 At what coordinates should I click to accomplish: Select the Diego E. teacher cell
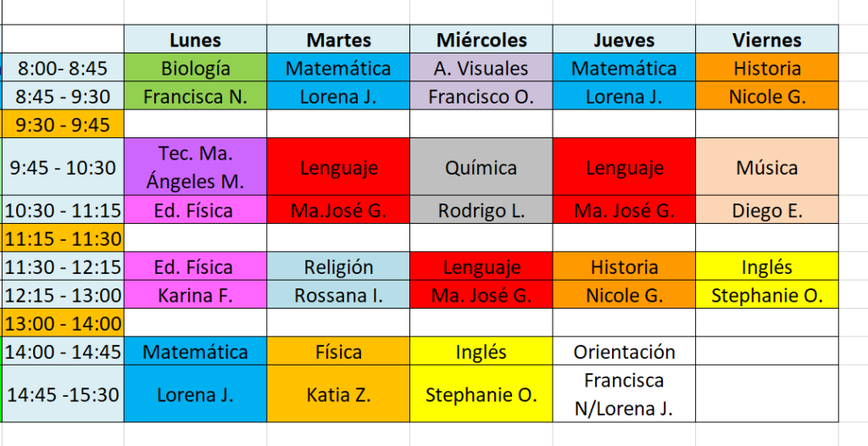(x=767, y=210)
